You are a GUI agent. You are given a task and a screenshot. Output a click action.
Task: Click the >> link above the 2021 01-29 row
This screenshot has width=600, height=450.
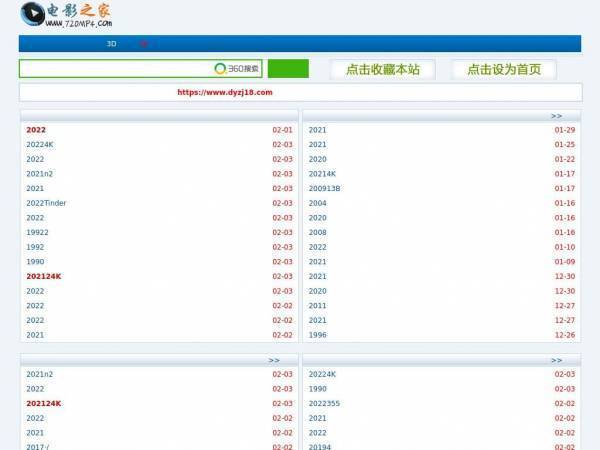click(556, 116)
